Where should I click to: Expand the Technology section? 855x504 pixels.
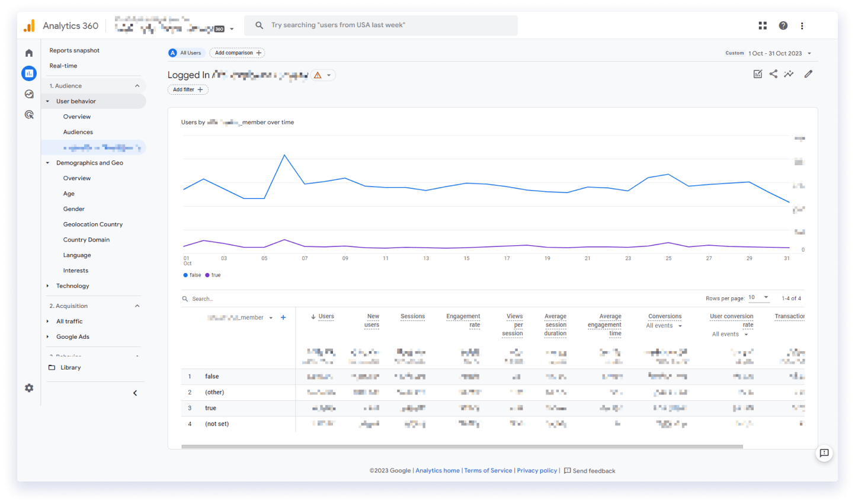coord(72,286)
